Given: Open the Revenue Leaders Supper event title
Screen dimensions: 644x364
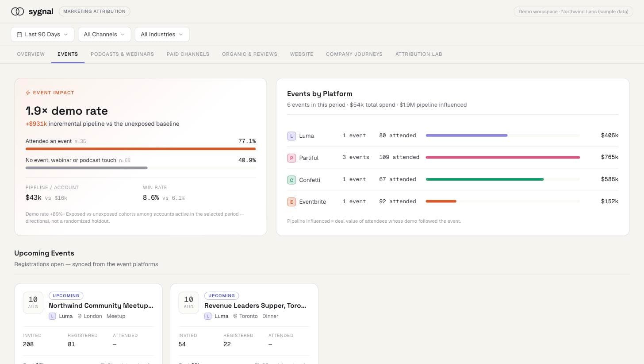Looking at the screenshot, I should (255, 306).
